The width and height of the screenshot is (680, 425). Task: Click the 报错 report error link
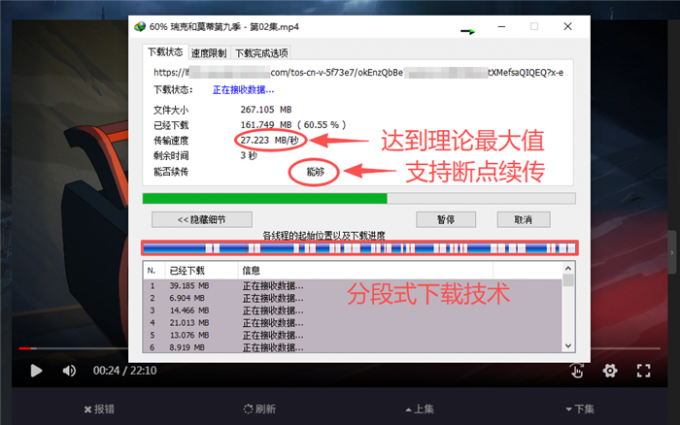99,409
